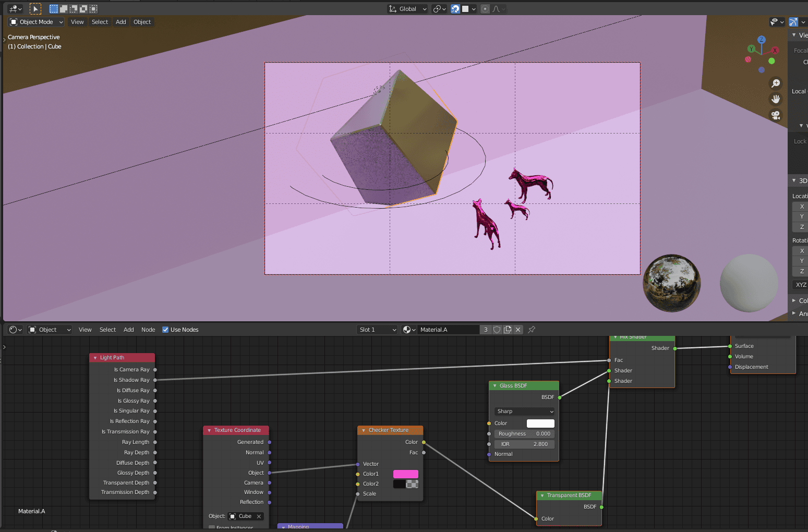Click the pink Color1 swatch in Checker Texture
The height and width of the screenshot is (532, 808).
[x=405, y=474]
